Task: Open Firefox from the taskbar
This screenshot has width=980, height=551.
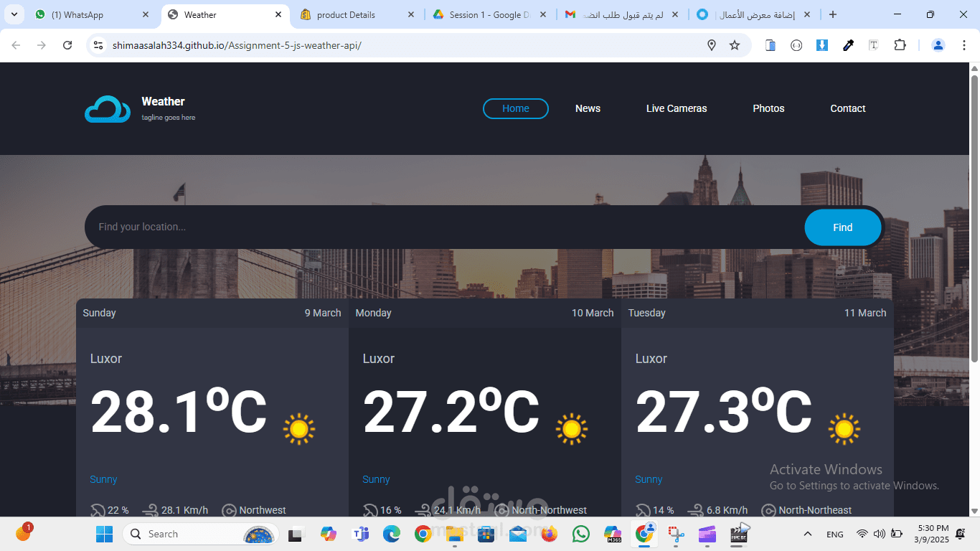Action: pyautogui.click(x=550, y=534)
